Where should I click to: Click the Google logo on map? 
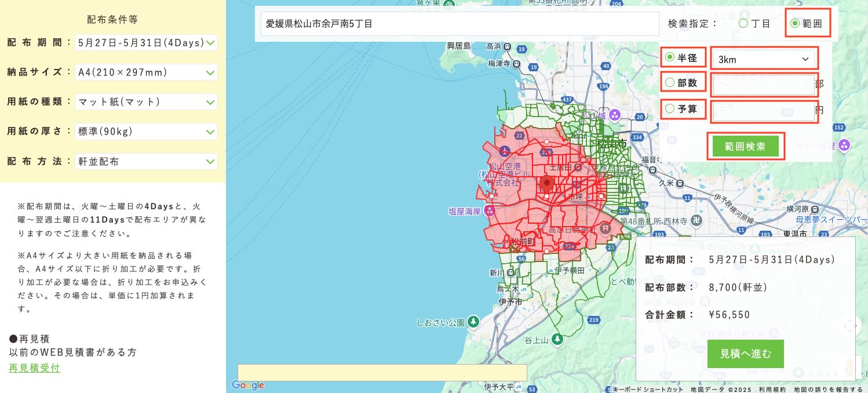(248, 385)
